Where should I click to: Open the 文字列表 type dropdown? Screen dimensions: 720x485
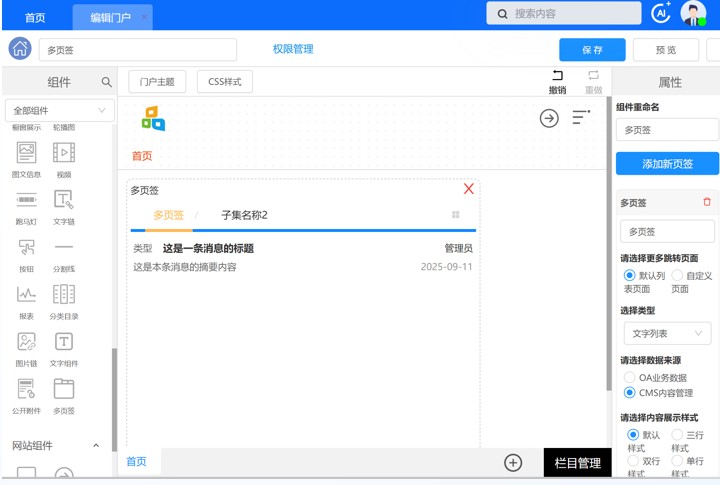[666, 333]
